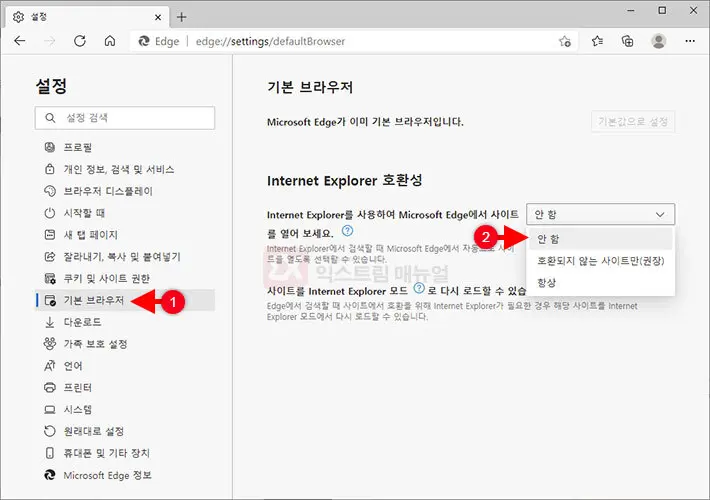Open 시스템 settings

[125, 409]
